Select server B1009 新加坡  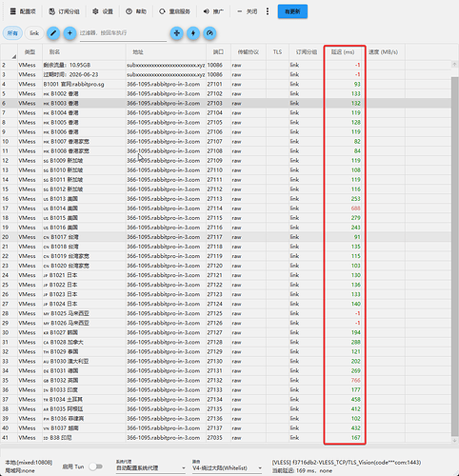(x=226, y=161)
